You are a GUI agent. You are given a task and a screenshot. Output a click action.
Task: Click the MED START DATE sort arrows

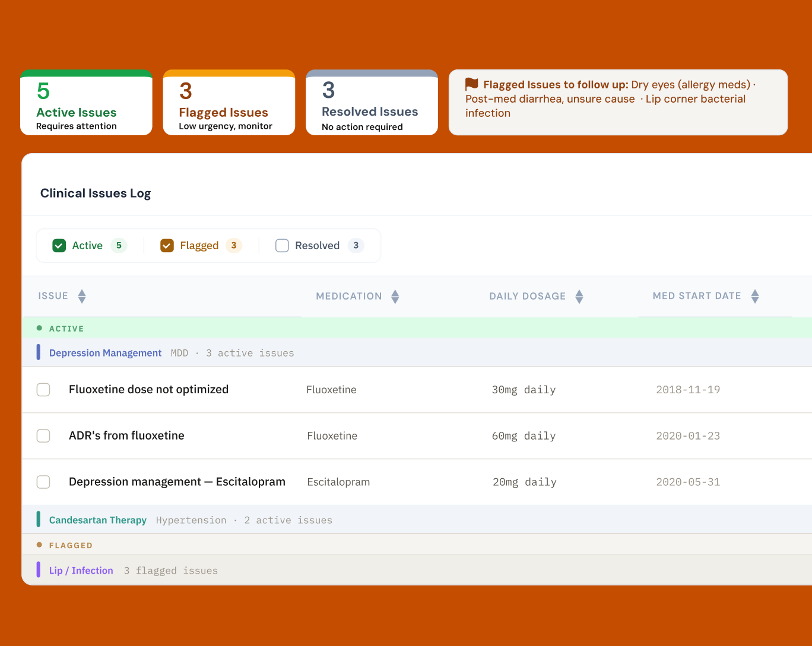pyautogui.click(x=754, y=295)
